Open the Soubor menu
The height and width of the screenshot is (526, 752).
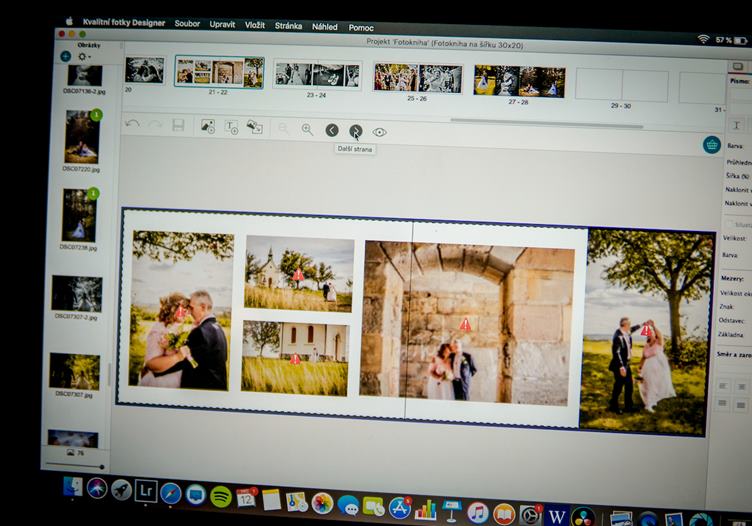(x=187, y=23)
